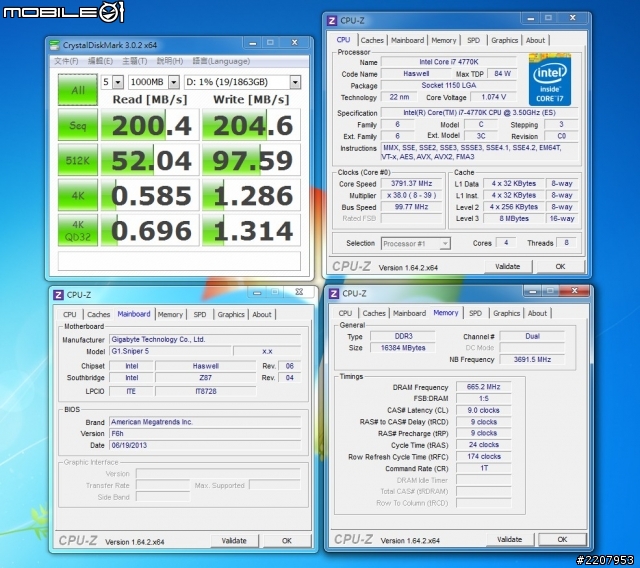Open the 語言(Language) menu
The height and width of the screenshot is (568, 640).
click(221, 61)
